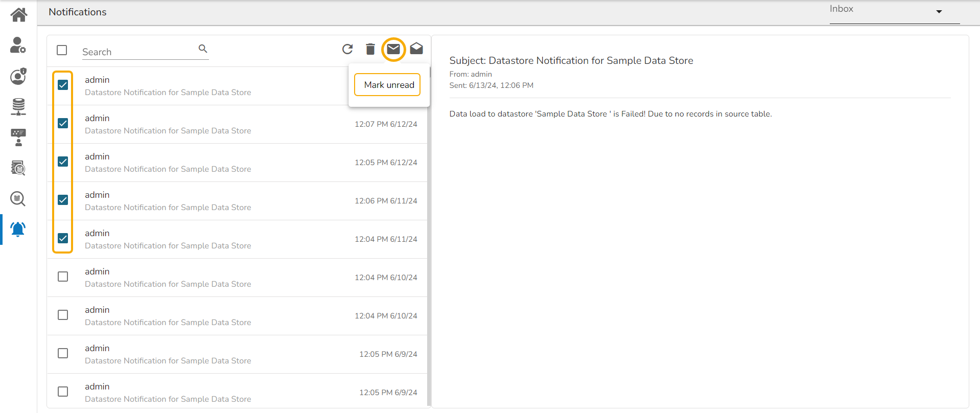Click the Inbox dropdown arrow
This screenshot has width=980, height=413.
tap(939, 12)
